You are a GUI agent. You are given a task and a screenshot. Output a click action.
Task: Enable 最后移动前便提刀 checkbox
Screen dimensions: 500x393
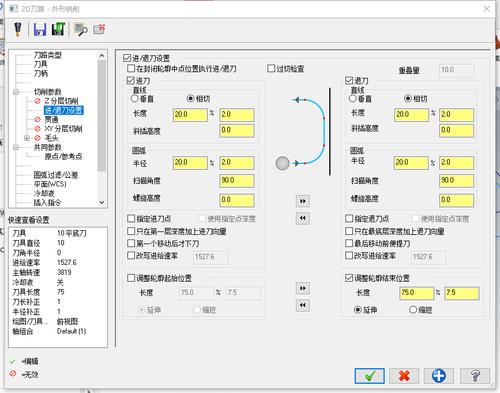pyautogui.click(x=349, y=243)
